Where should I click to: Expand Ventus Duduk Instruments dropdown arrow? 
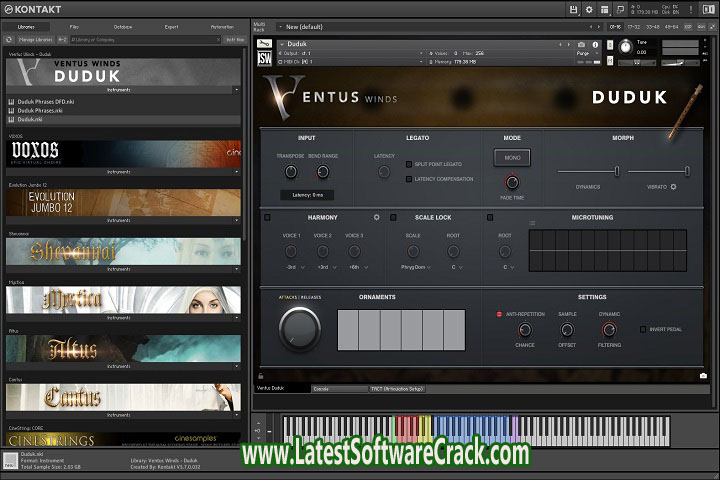[x=236, y=89]
